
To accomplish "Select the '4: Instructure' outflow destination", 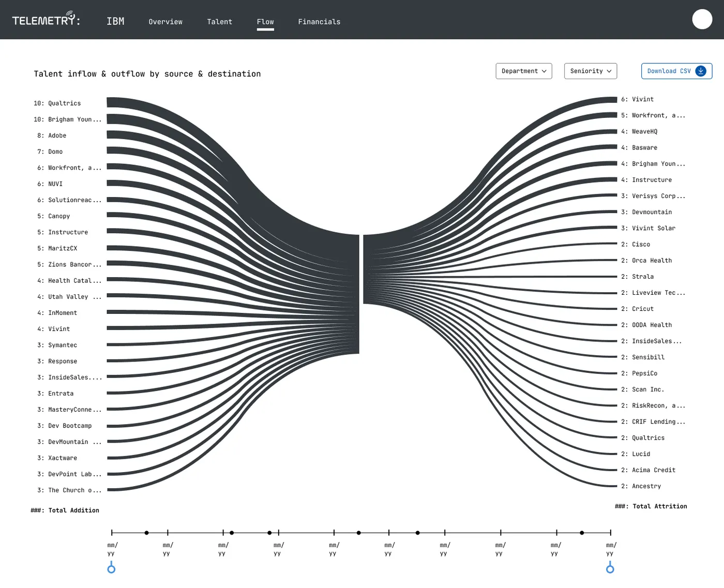I will [x=646, y=180].
